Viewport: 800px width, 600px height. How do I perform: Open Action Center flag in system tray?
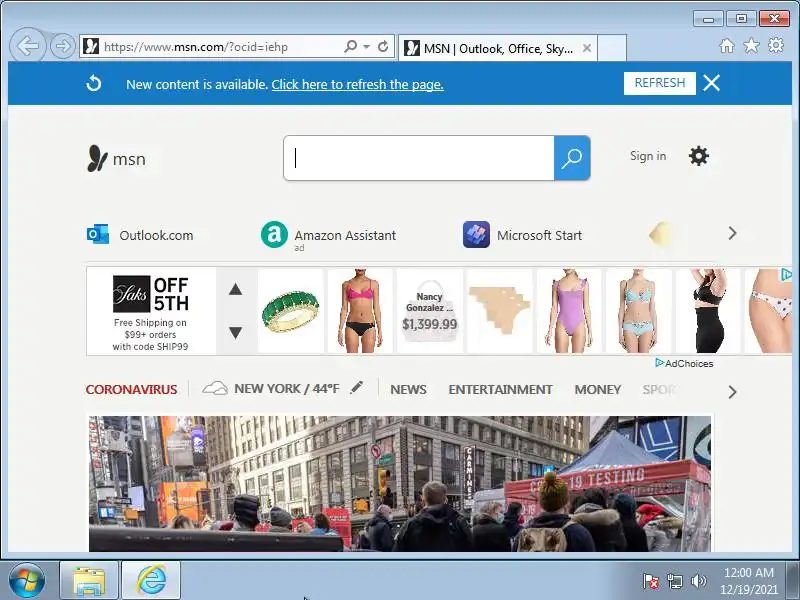(651, 581)
